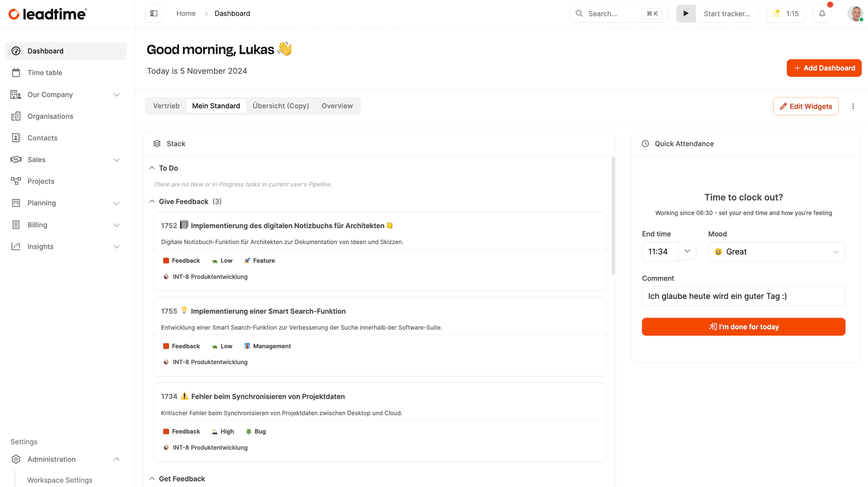Screen dimensions: 868x487
Task: Click the 1:15 tracked time indicator
Action: coord(786,14)
